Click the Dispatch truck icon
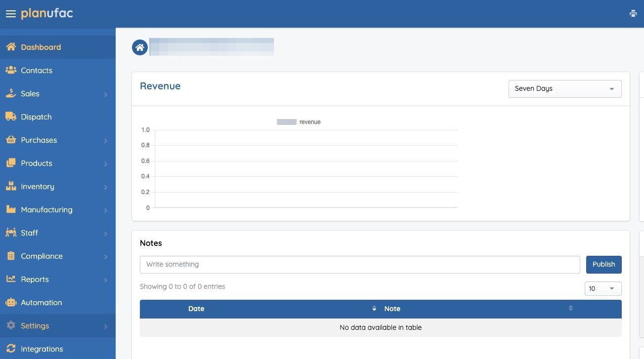This screenshot has height=359, width=644. (11, 117)
